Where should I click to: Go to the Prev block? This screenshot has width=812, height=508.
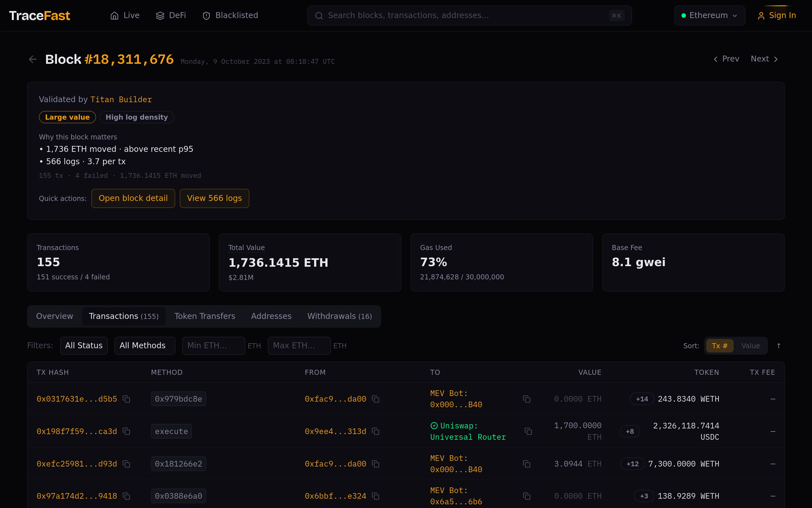[727, 59]
